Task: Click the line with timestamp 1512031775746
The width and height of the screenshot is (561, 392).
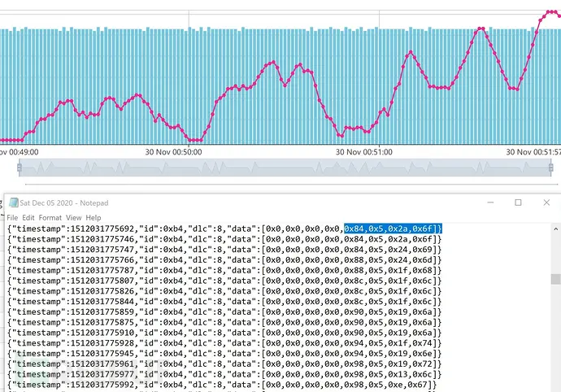Action: tap(224, 239)
